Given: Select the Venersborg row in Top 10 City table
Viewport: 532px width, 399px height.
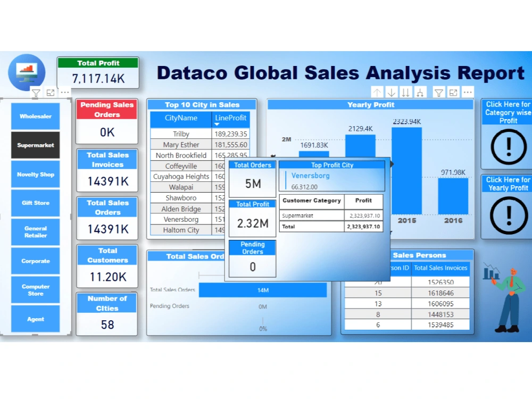Looking at the screenshot, I should click(180, 219).
